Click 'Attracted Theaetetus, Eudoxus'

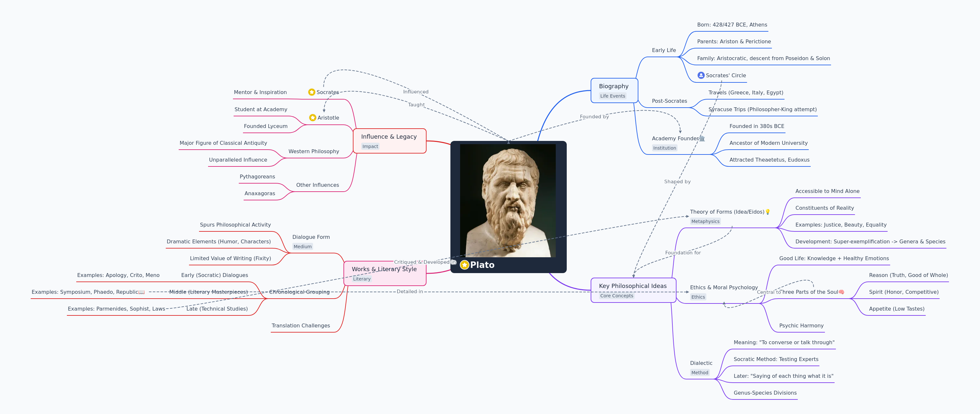pos(769,160)
